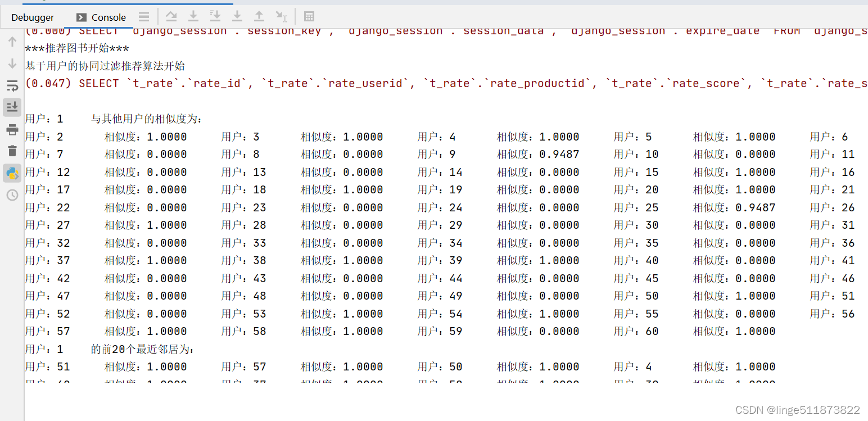Click the label 用户：10
The width and height of the screenshot is (868, 421).
click(636, 155)
